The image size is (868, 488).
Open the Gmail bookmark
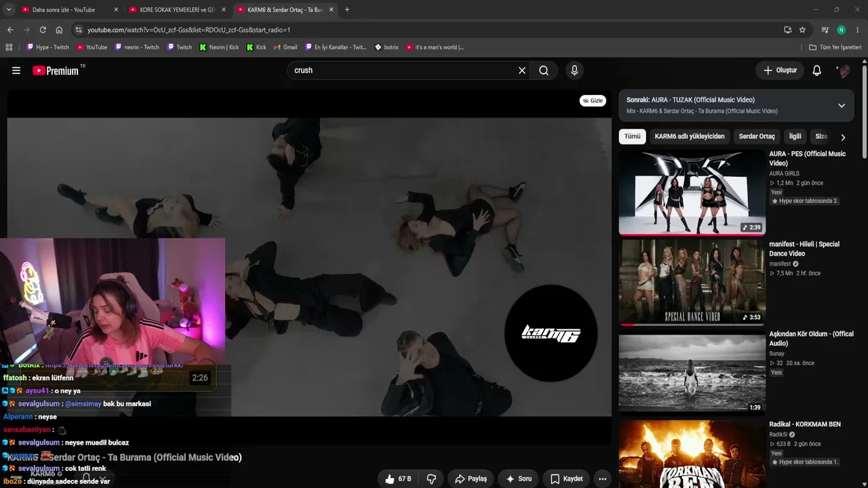pyautogui.click(x=285, y=47)
